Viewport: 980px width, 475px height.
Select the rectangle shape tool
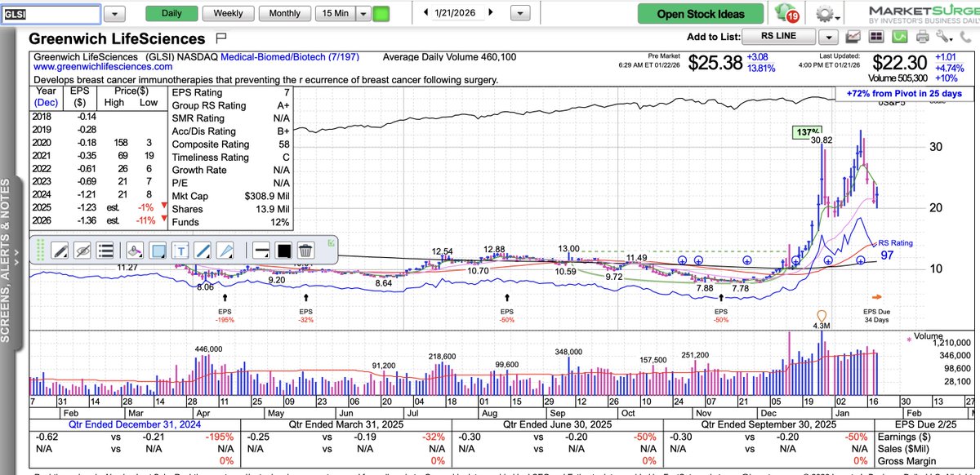(158, 250)
